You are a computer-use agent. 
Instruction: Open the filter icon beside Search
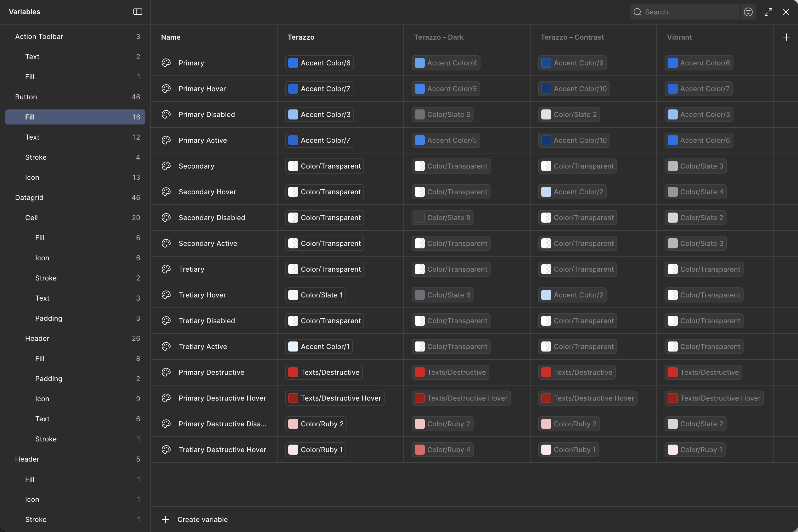pyautogui.click(x=748, y=12)
